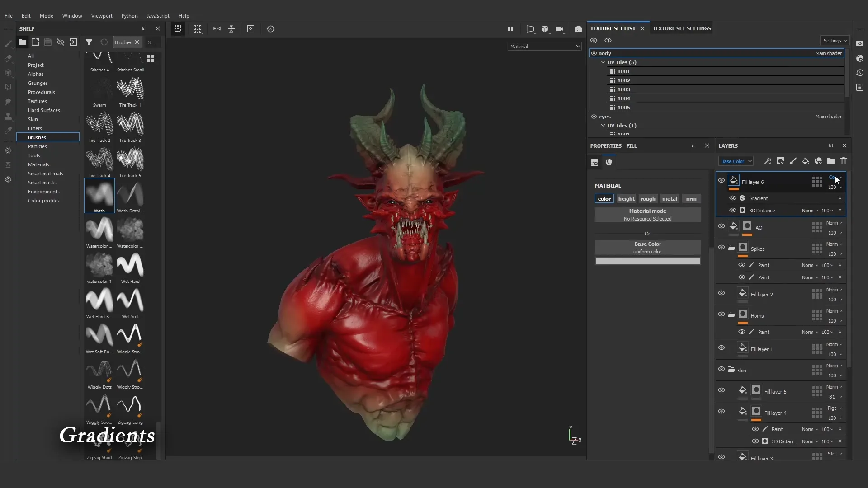Select the Paint tool in the left toolbar
Image resolution: width=868 pixels, height=488 pixels.
8,44
